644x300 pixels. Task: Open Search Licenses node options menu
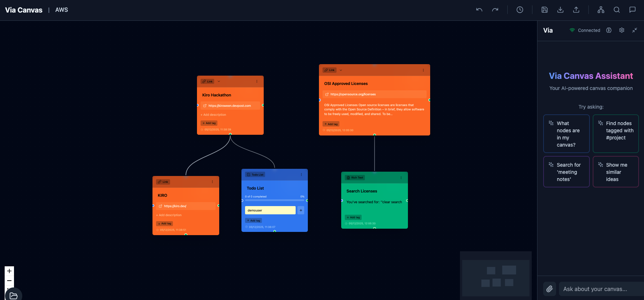pos(401,178)
